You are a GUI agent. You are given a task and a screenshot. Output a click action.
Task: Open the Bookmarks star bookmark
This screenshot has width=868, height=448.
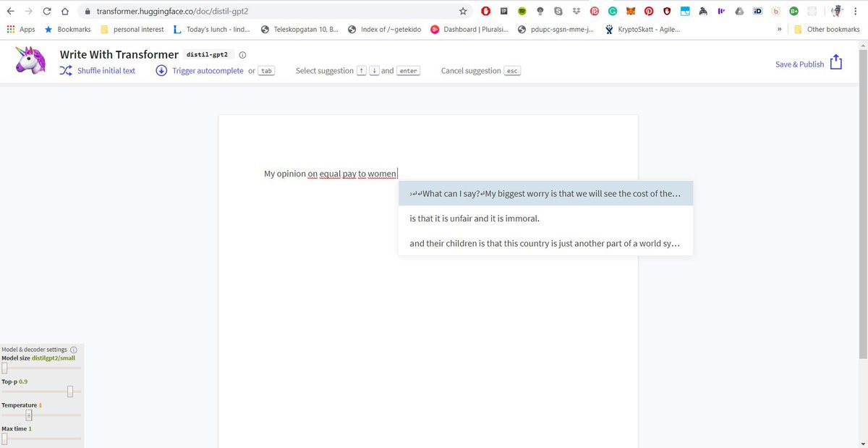68,30
